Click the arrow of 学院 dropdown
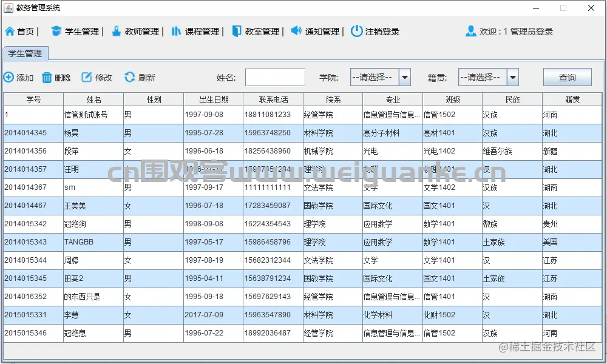 point(404,78)
